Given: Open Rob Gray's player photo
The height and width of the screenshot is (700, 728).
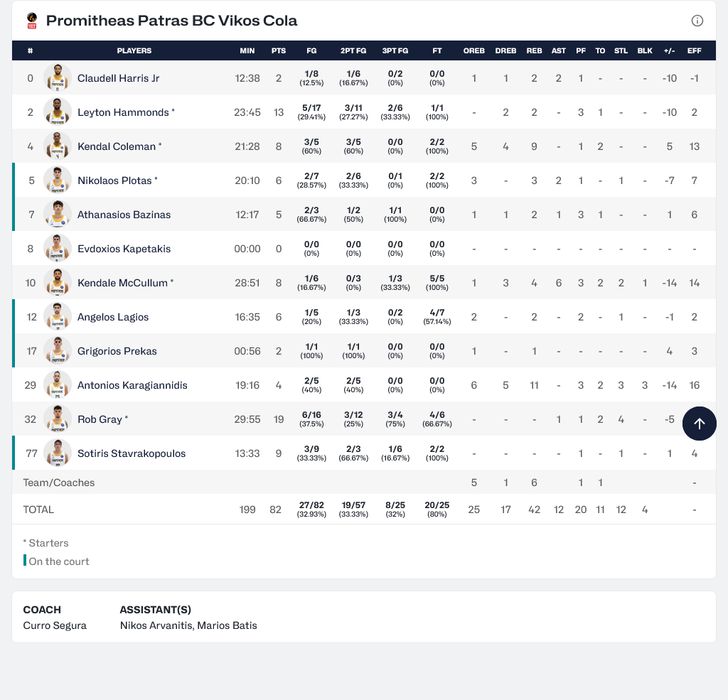Looking at the screenshot, I should click(x=58, y=419).
